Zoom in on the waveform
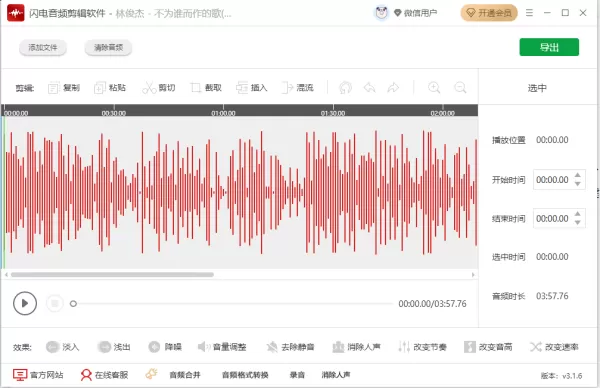 point(434,88)
